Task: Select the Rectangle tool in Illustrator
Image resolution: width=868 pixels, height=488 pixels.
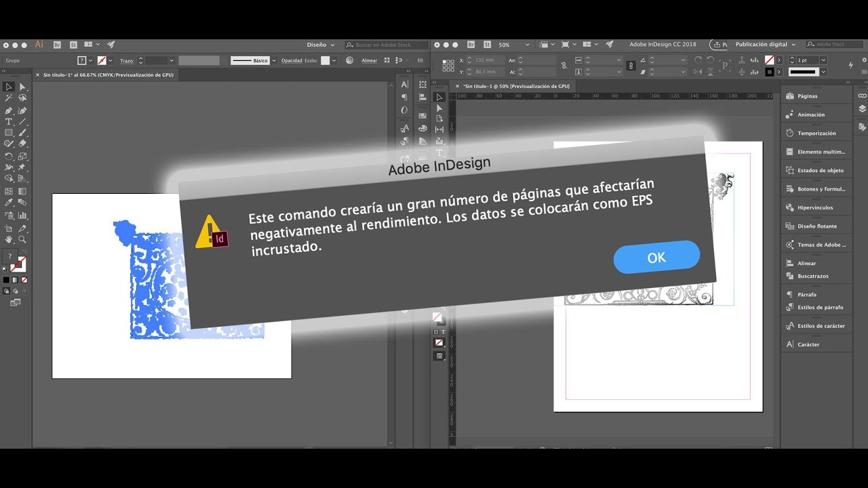Action: [x=8, y=133]
